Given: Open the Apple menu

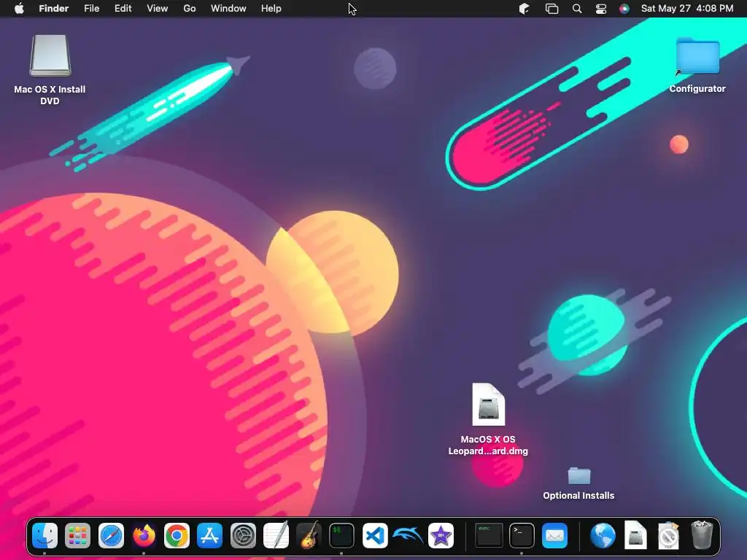Looking at the screenshot, I should 19,9.
